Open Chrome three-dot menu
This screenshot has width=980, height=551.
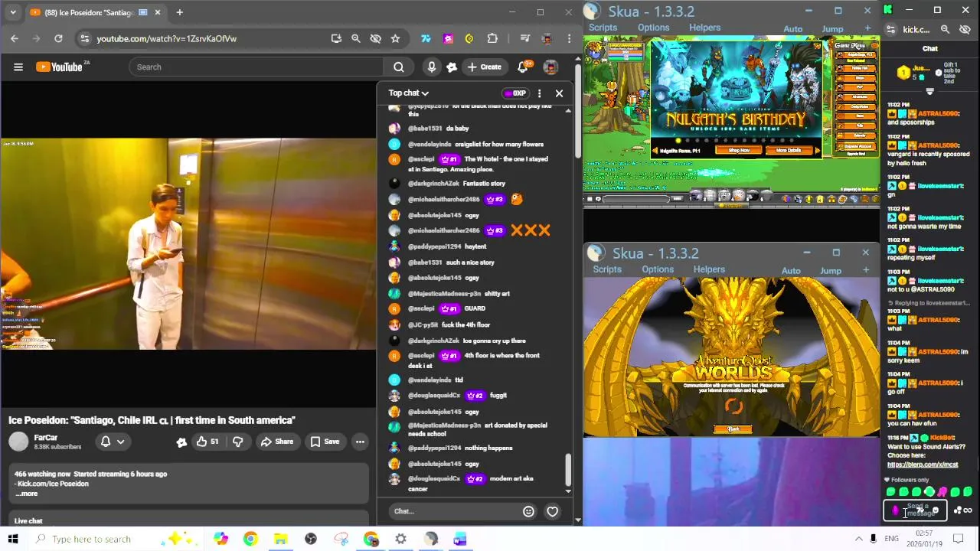(569, 38)
